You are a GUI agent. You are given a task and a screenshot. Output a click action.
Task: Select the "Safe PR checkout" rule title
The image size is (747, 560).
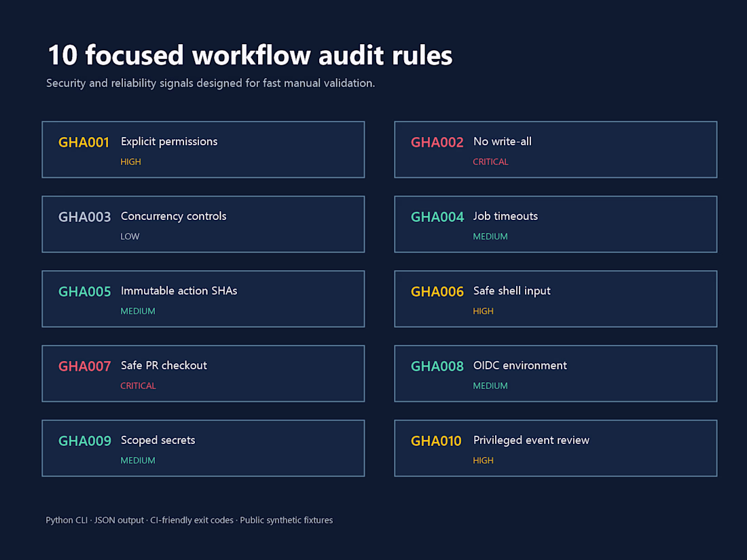pos(164,366)
